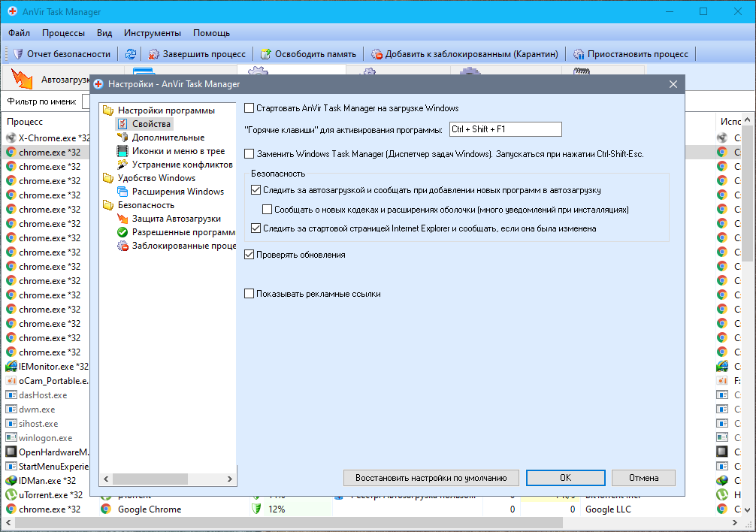Click the End Process toolbar icon

coord(154,54)
